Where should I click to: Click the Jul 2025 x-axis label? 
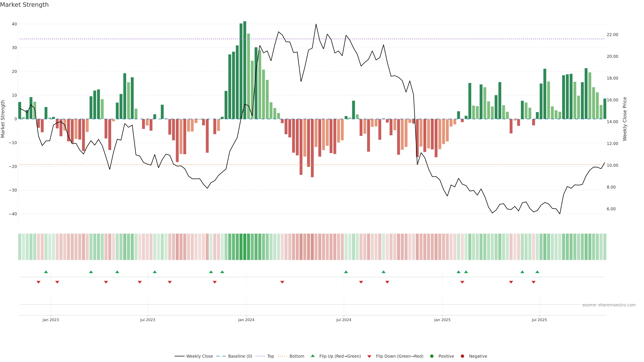539,320
